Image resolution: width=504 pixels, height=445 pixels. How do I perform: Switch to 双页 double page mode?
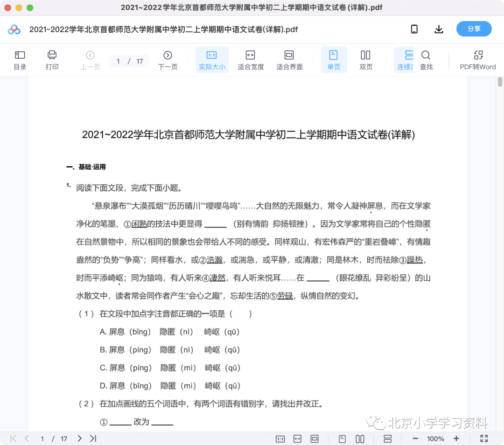[x=365, y=60]
